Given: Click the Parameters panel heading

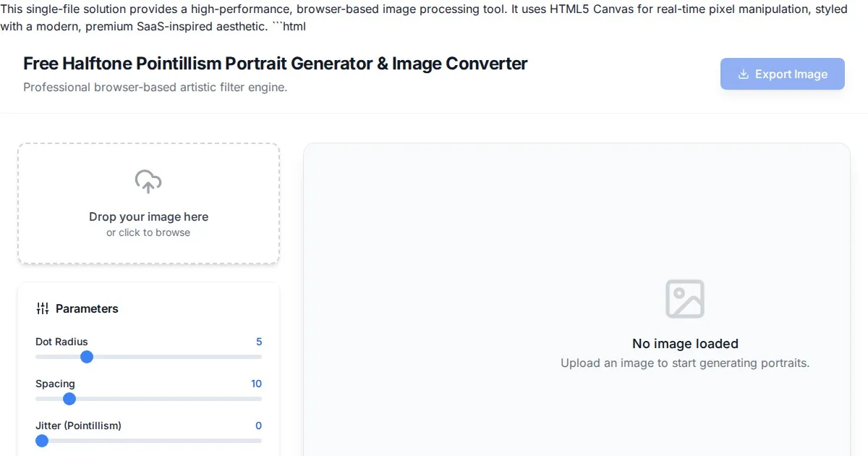Looking at the screenshot, I should click(x=87, y=308).
